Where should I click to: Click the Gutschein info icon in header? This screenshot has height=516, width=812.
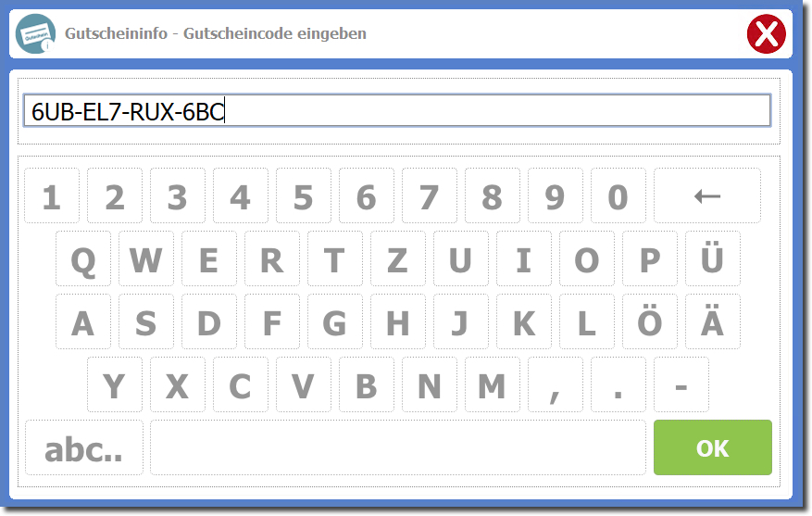pyautogui.click(x=35, y=33)
